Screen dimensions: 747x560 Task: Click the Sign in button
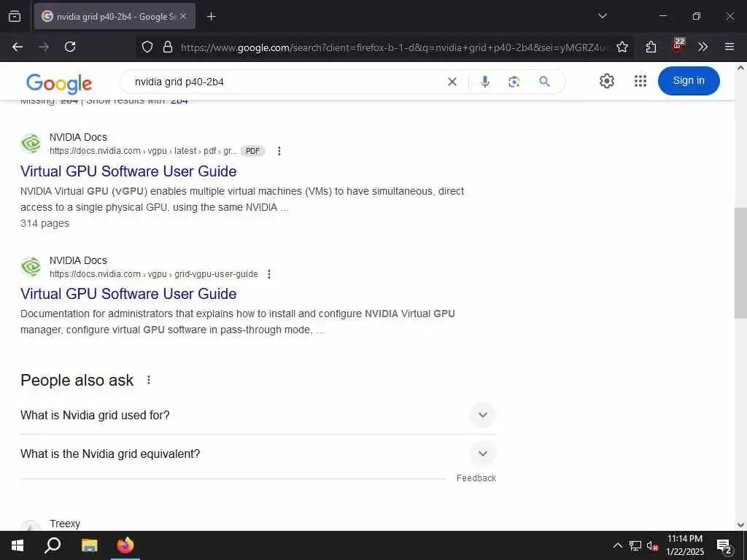click(689, 81)
